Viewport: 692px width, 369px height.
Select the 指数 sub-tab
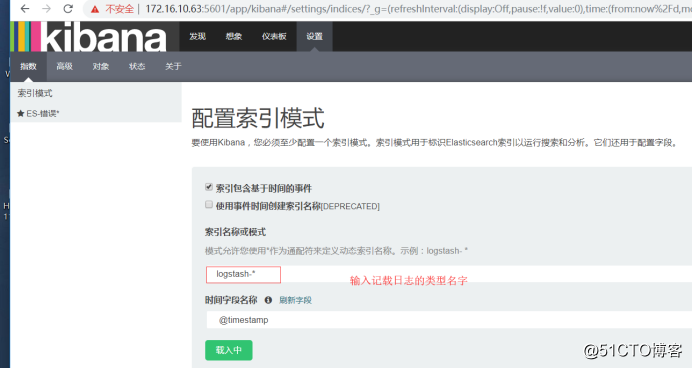click(x=28, y=67)
